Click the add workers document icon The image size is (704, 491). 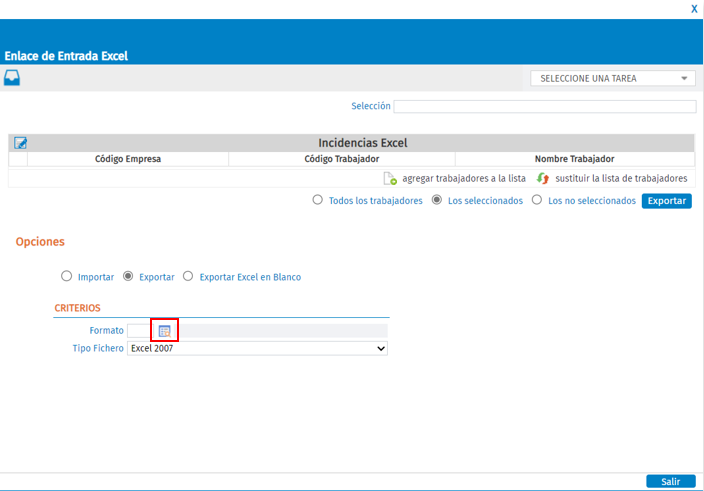[390, 179]
